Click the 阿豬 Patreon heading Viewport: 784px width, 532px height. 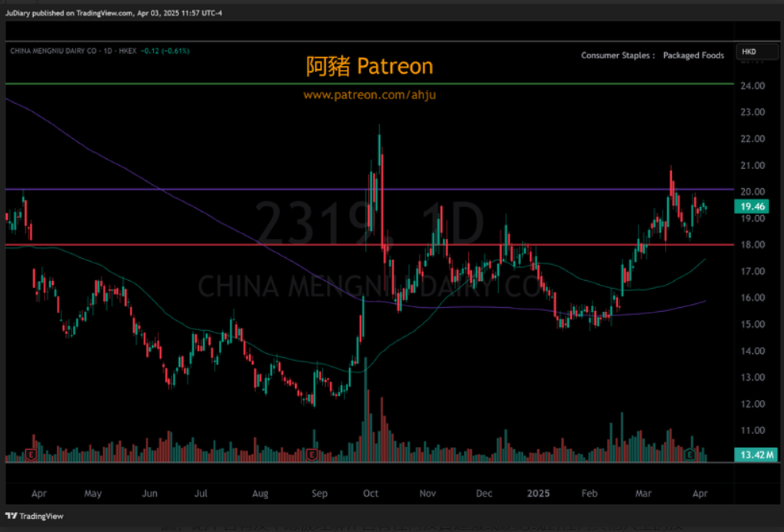tap(370, 66)
